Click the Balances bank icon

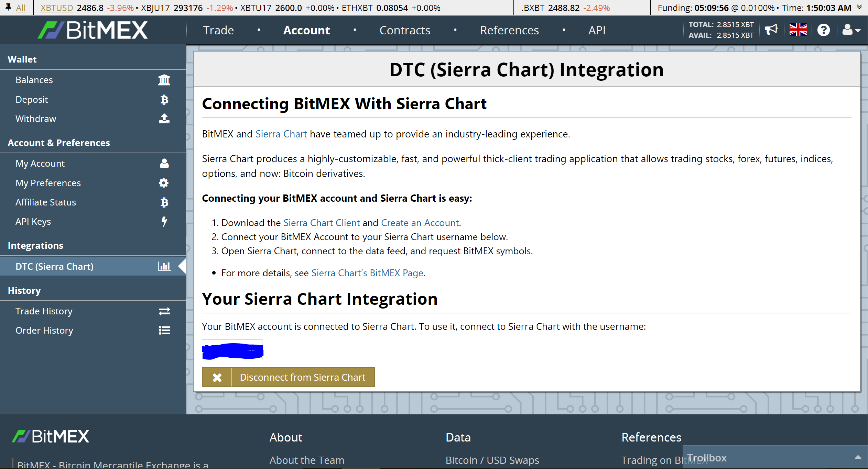[164, 80]
